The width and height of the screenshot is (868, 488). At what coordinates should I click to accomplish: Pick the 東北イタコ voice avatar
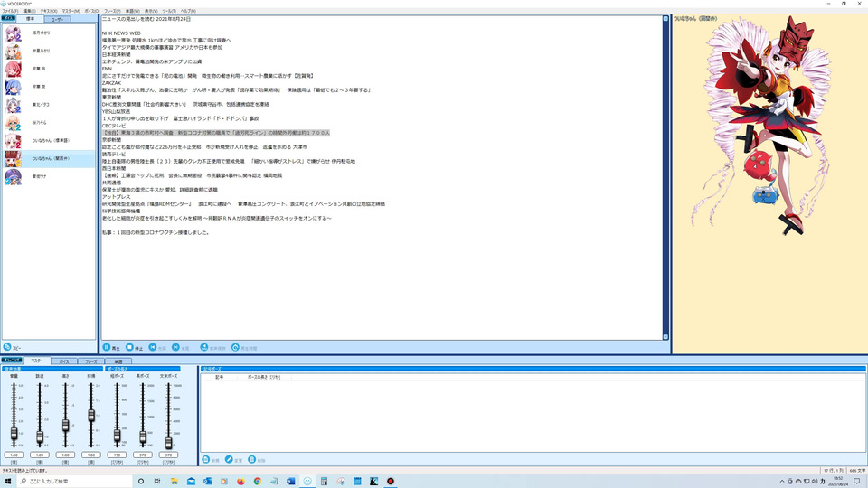[x=14, y=105]
